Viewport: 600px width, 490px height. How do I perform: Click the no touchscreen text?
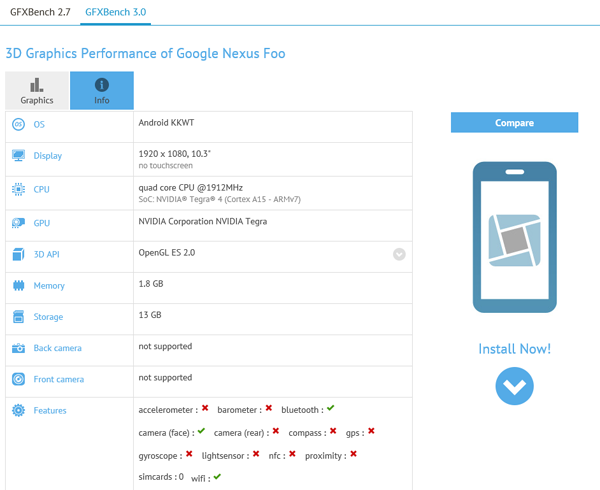tap(166, 166)
